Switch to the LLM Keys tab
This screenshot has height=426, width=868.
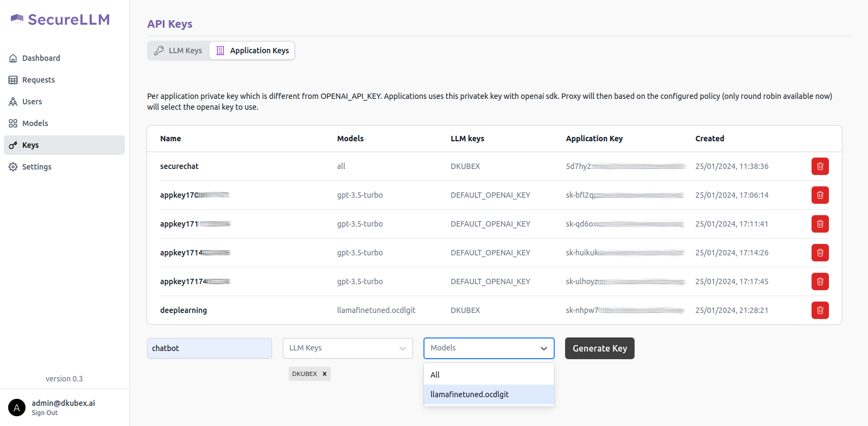pos(179,51)
